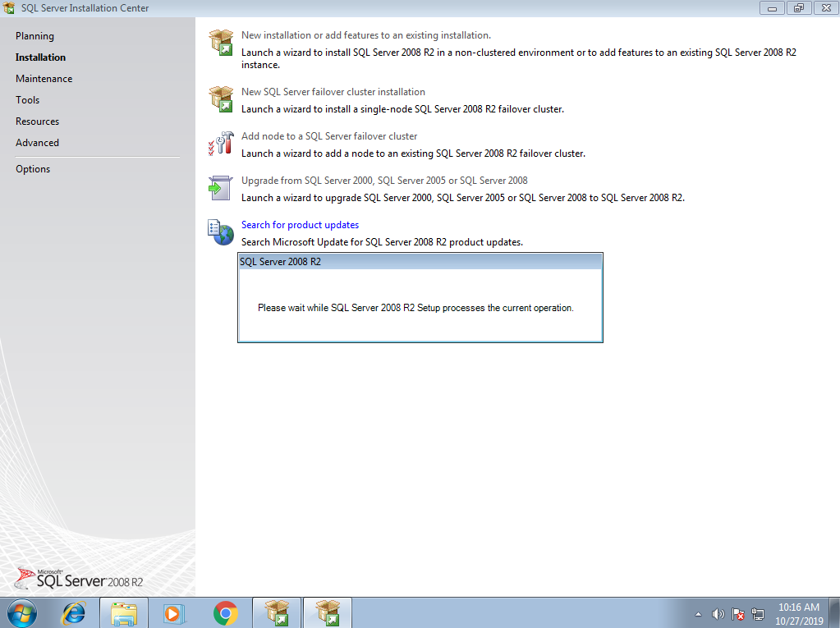
Task: Click the failover cluster installation box icon
Action: [x=221, y=99]
